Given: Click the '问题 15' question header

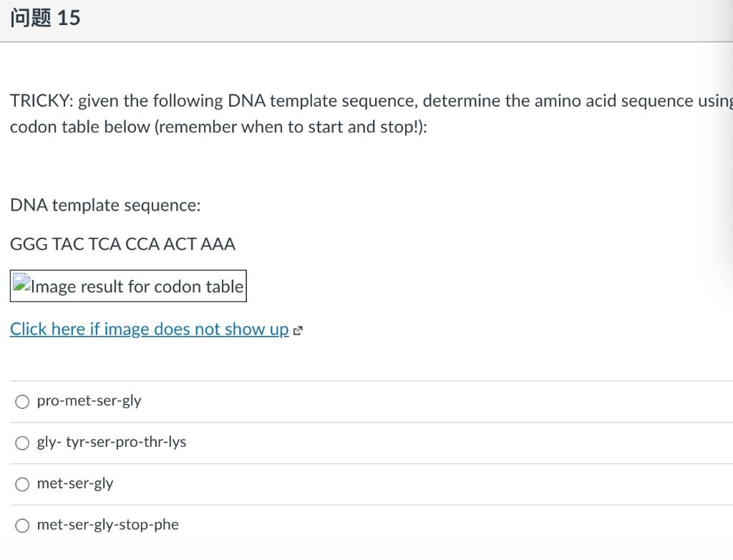Looking at the screenshot, I should [44, 19].
